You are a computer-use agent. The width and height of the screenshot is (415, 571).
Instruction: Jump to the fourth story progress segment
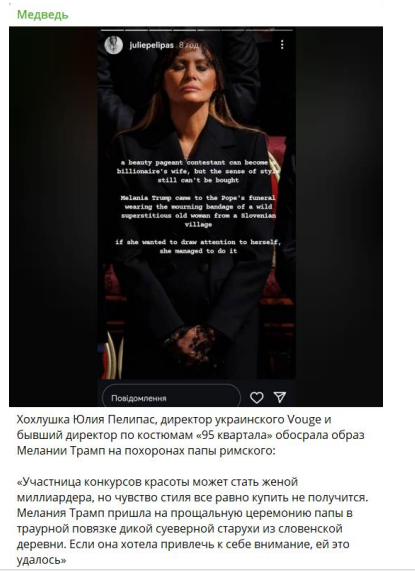(185, 30)
